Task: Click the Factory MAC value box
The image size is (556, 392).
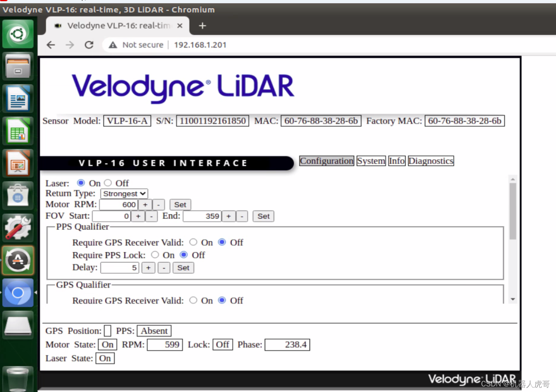Action: click(x=465, y=121)
